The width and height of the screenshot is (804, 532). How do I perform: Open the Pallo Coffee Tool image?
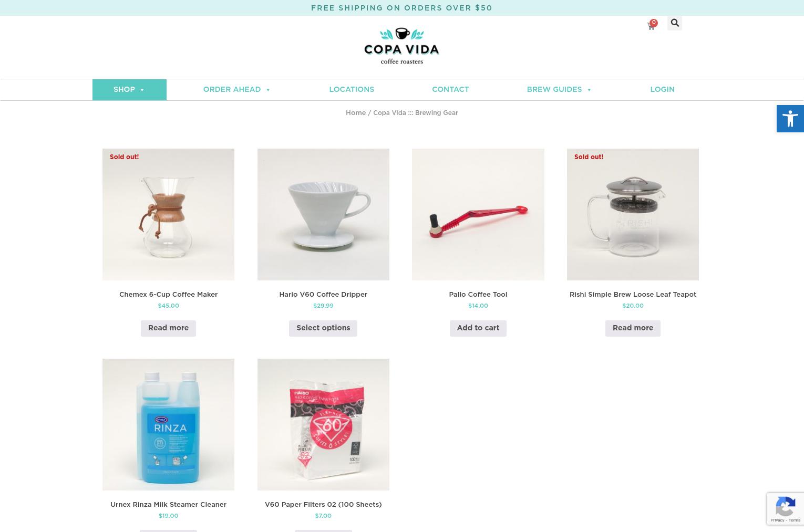point(478,214)
